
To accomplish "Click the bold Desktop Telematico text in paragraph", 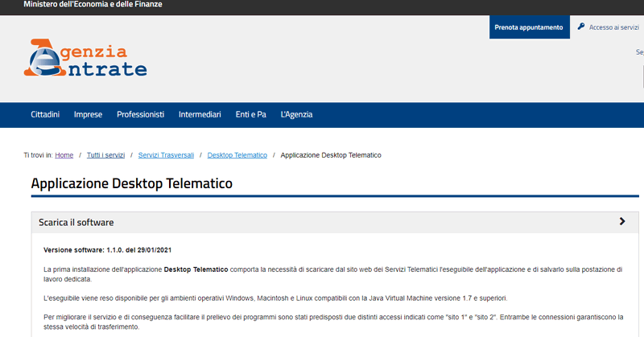I will pyautogui.click(x=196, y=269).
